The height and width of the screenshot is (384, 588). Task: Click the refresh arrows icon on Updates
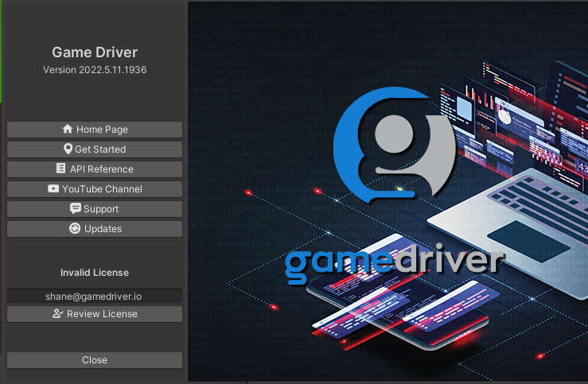[75, 228]
